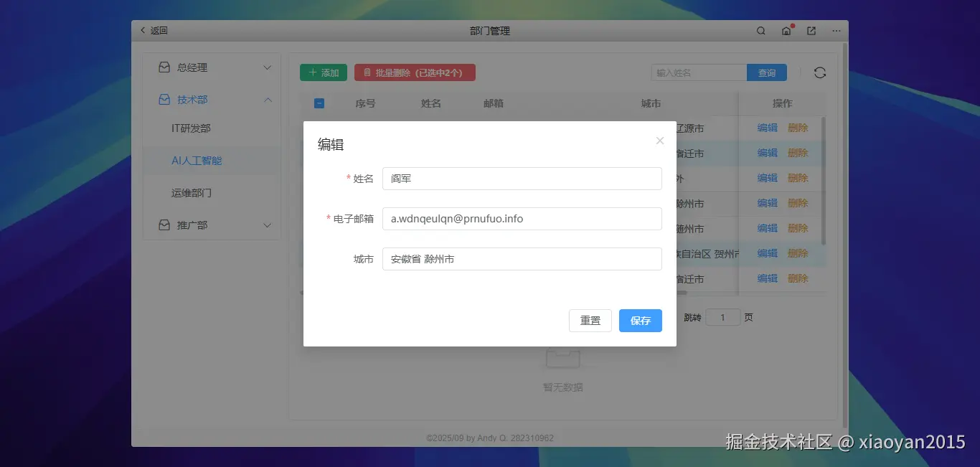Expand the 推广部 department node

268,225
